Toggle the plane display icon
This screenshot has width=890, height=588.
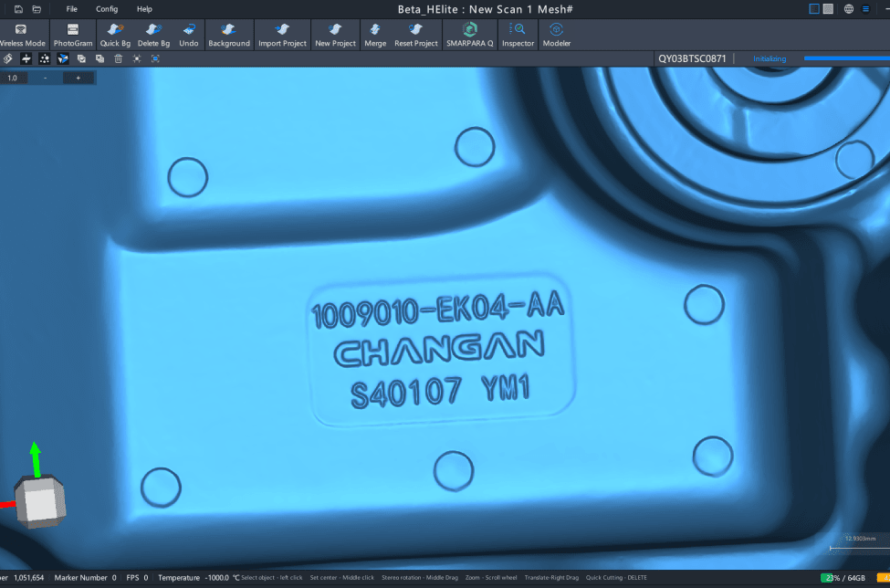tap(26, 58)
